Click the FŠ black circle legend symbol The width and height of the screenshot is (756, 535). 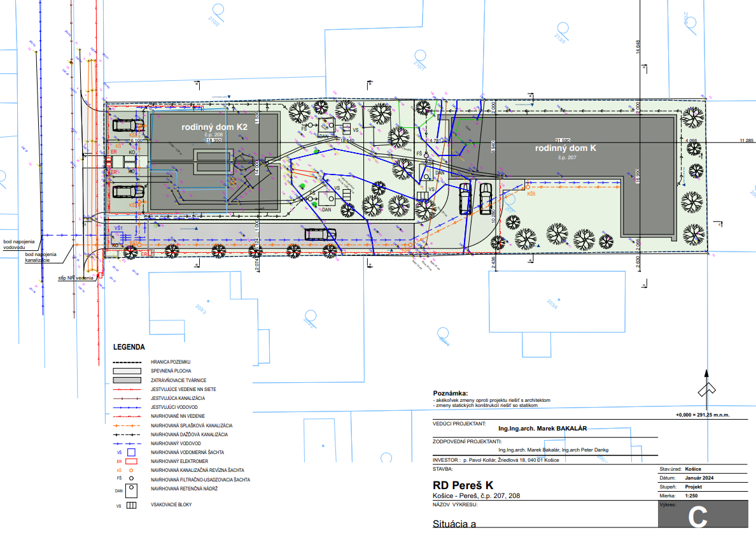(x=131, y=479)
